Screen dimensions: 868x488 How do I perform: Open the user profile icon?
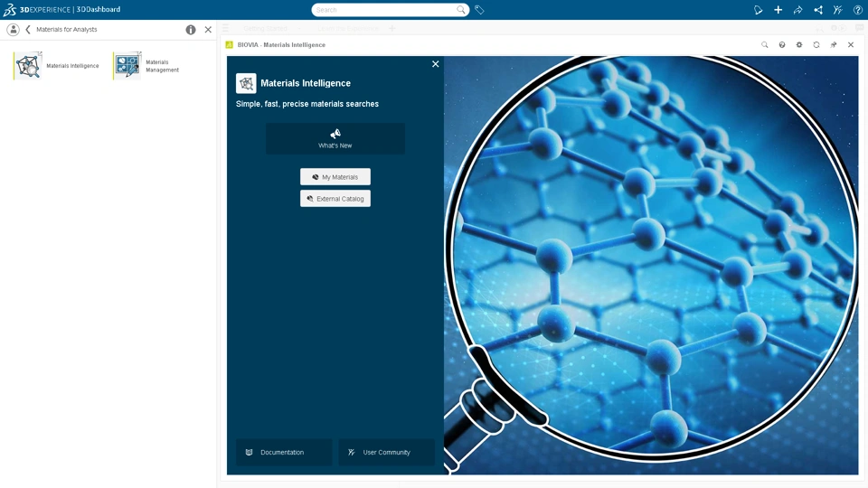click(13, 29)
